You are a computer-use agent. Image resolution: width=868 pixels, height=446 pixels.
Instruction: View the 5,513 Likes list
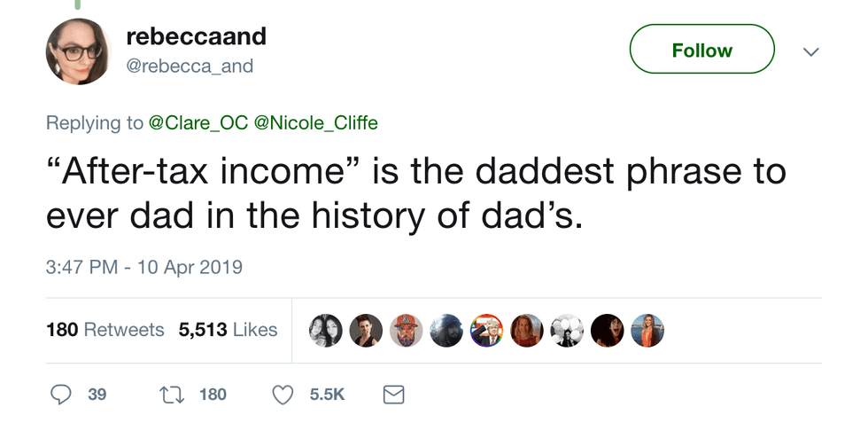pos(228,330)
